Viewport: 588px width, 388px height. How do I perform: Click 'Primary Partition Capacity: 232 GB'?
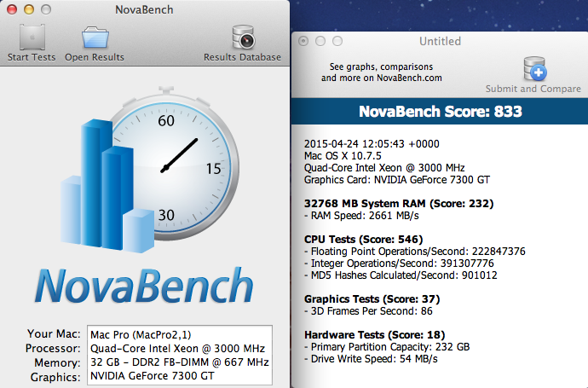point(387,347)
